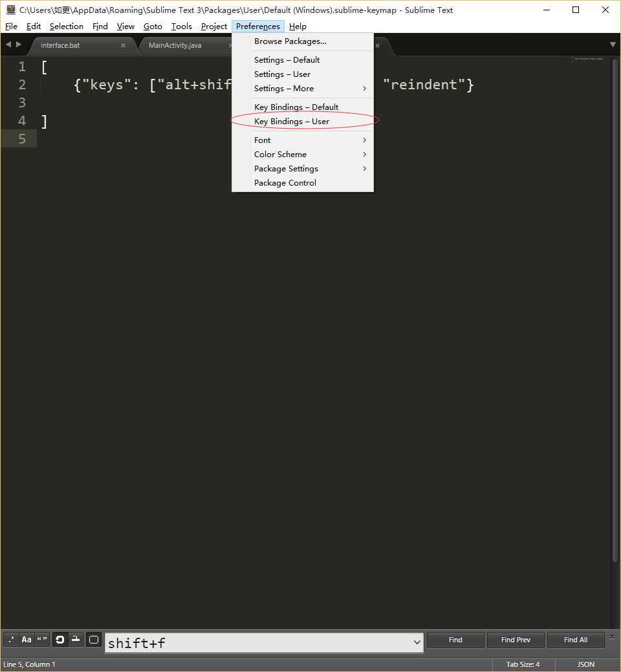
Task: Close the interface.bat tab
Action: click(123, 45)
